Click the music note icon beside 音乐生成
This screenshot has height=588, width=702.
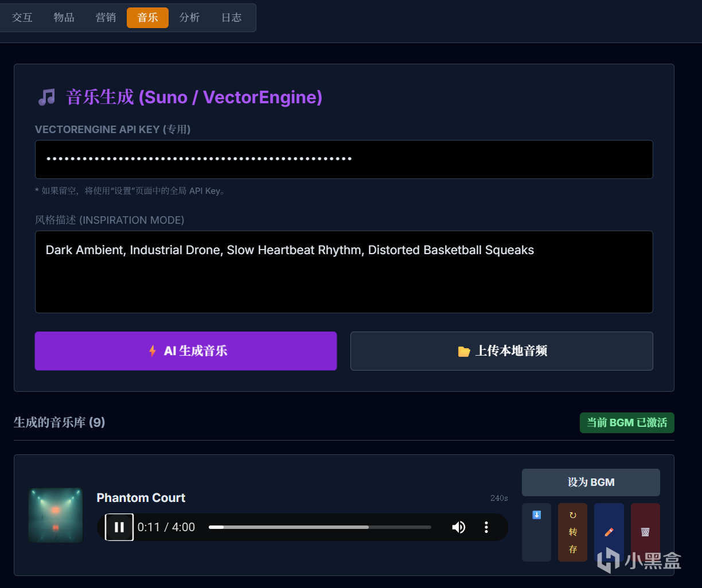point(46,98)
